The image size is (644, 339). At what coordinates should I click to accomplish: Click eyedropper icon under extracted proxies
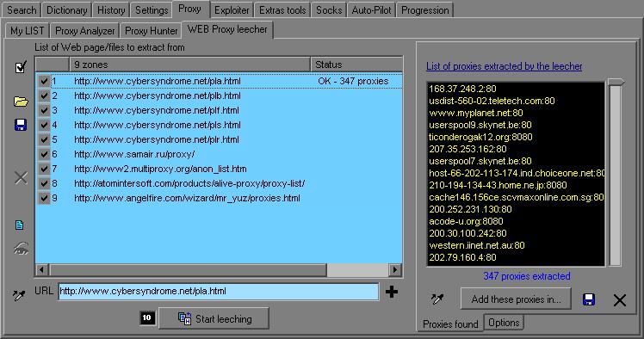tap(437, 299)
